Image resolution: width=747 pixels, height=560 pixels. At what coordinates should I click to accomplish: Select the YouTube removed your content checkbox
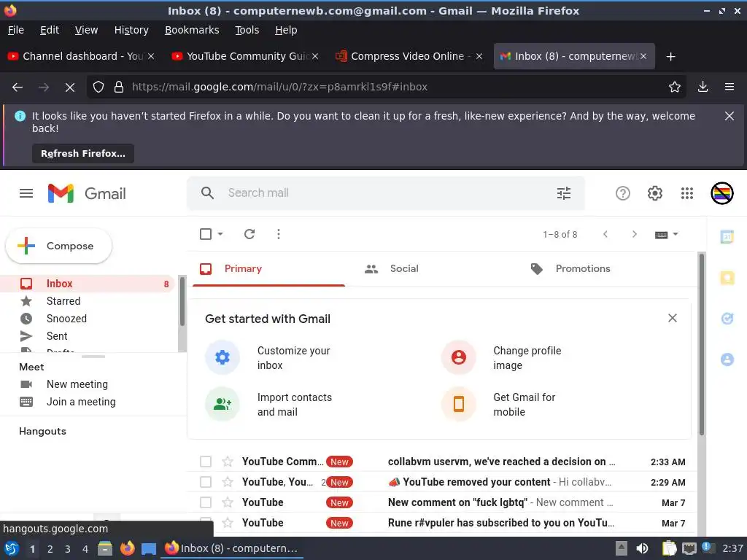pyautogui.click(x=205, y=482)
